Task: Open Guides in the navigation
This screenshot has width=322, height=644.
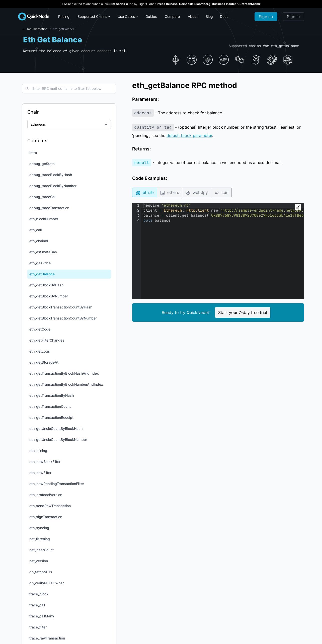Action: click(151, 17)
